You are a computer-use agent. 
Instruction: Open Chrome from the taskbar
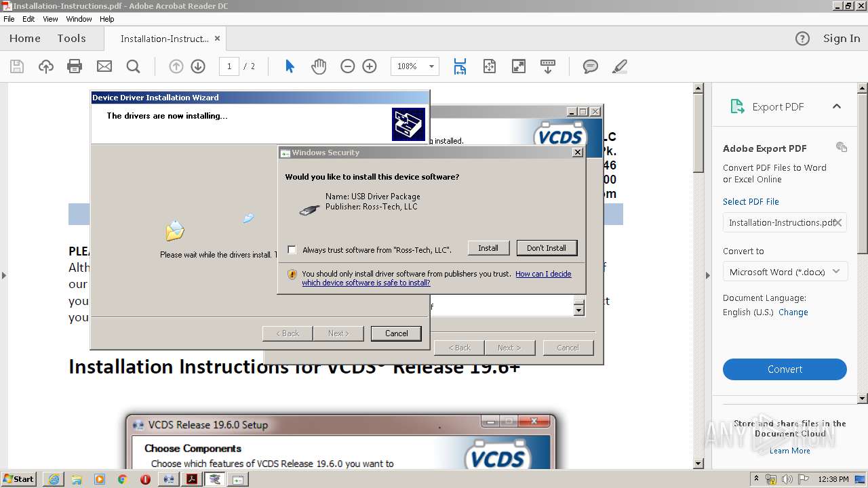pos(123,479)
